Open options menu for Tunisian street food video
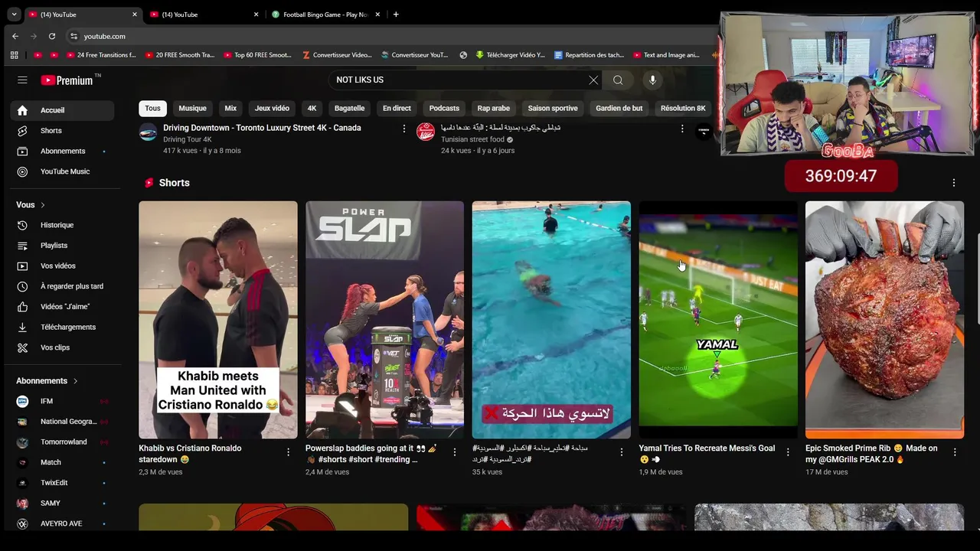Screen dimensions: 980x551 682,129
